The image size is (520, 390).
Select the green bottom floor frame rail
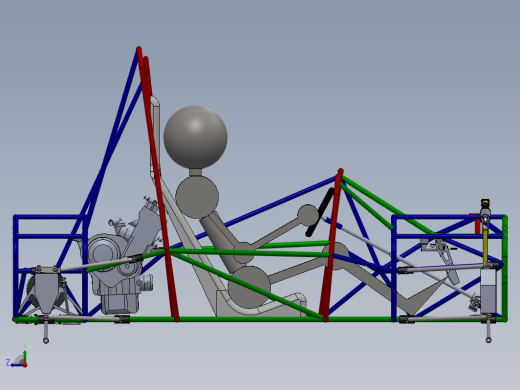point(260,319)
